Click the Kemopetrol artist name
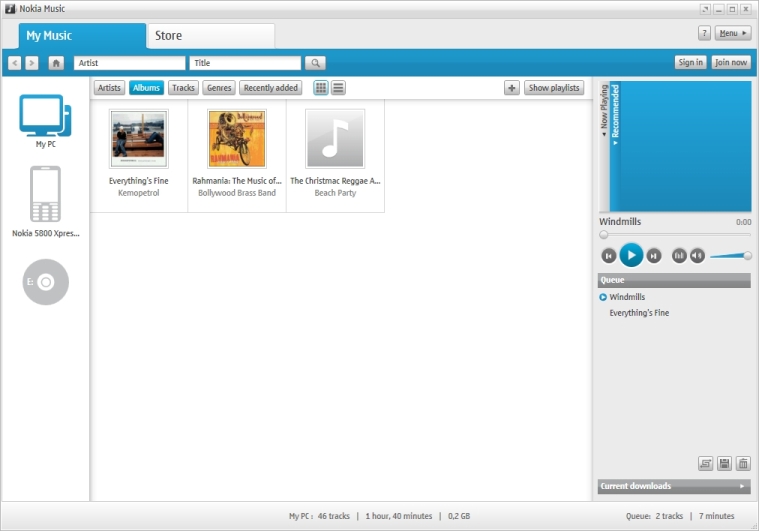 coord(138,193)
